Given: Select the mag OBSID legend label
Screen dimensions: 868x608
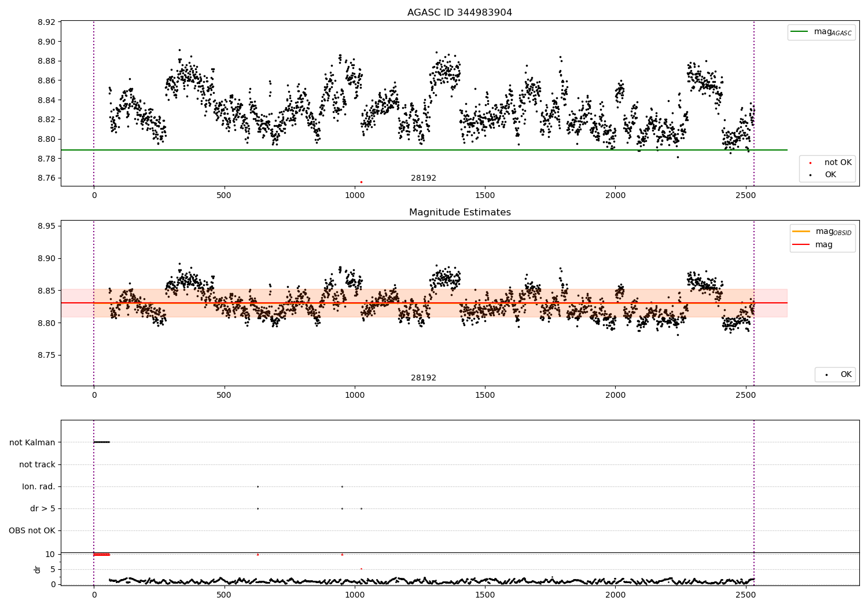Looking at the screenshot, I should click(x=833, y=232).
